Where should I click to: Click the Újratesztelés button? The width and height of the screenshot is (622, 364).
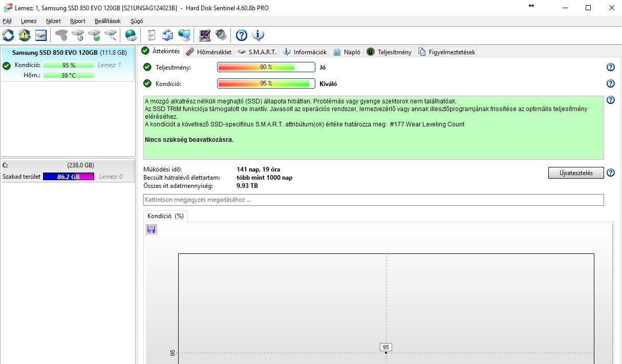576,173
